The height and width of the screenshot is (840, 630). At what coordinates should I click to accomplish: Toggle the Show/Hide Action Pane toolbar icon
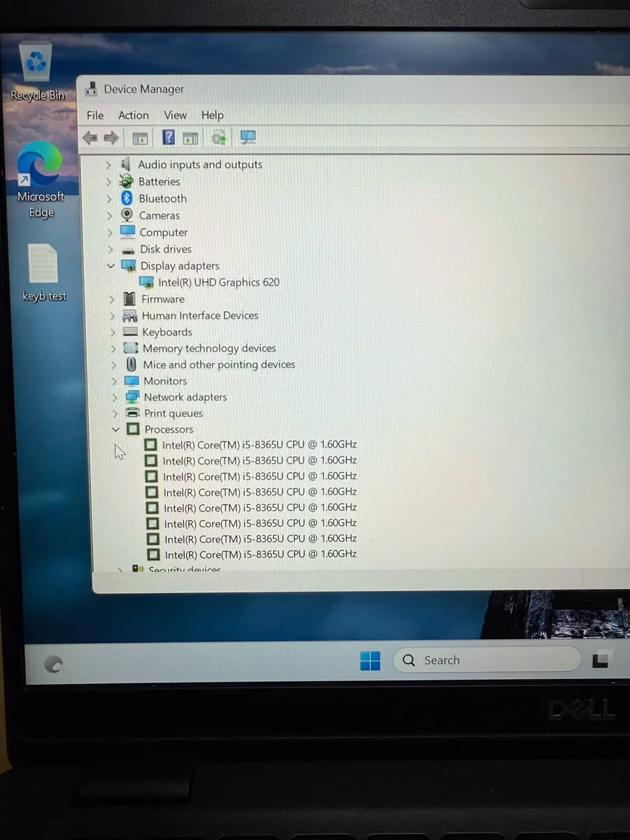190,138
